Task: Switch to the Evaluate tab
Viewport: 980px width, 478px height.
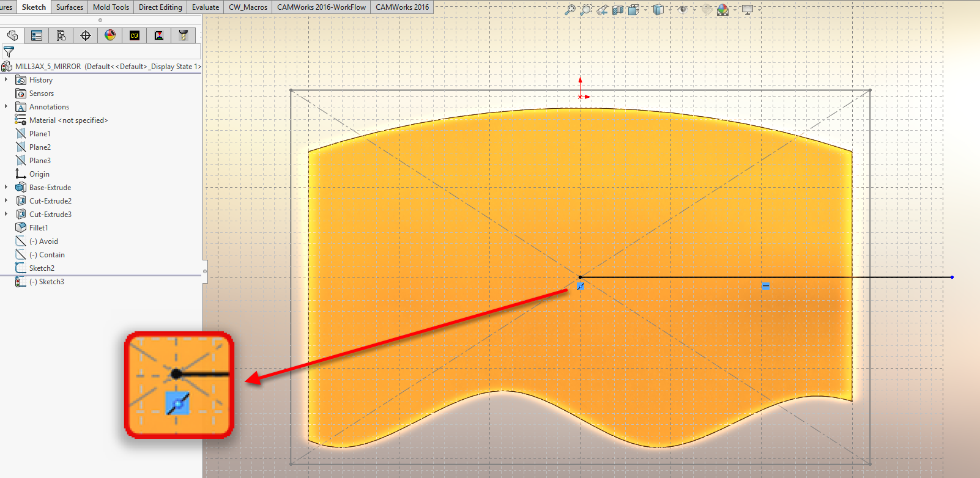Action: [205, 7]
